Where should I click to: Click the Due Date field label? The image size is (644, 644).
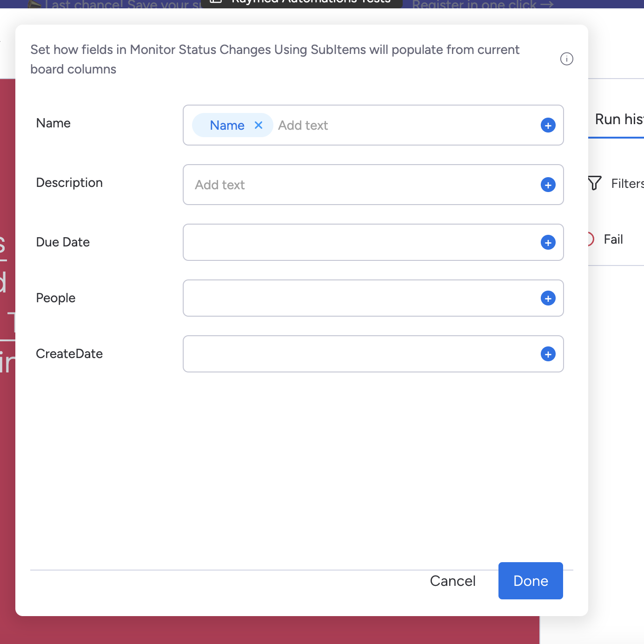[63, 242]
